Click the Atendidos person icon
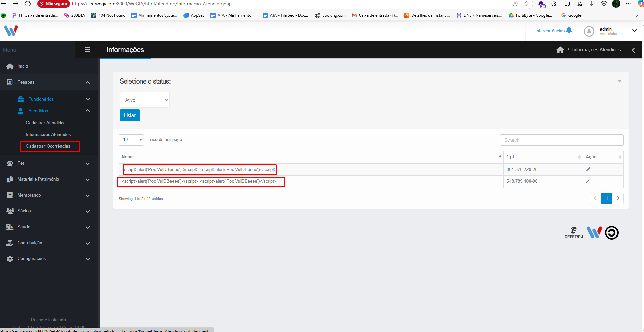The image size is (644, 332). [x=21, y=111]
